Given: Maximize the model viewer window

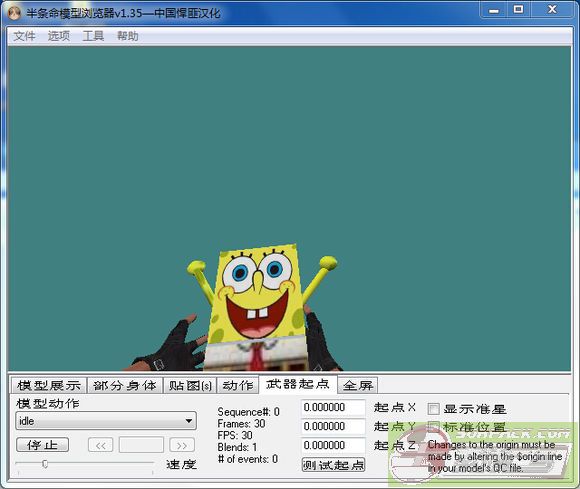Looking at the screenshot, I should point(519,10).
